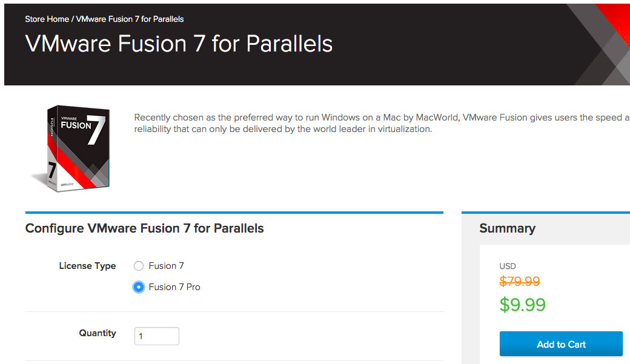The image size is (630, 364).
Task: Click the MacWorld product description paragraph
Action: 382,123
